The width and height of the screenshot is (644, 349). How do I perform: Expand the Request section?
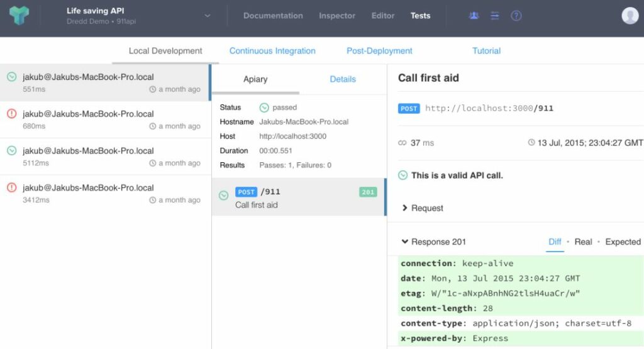423,208
